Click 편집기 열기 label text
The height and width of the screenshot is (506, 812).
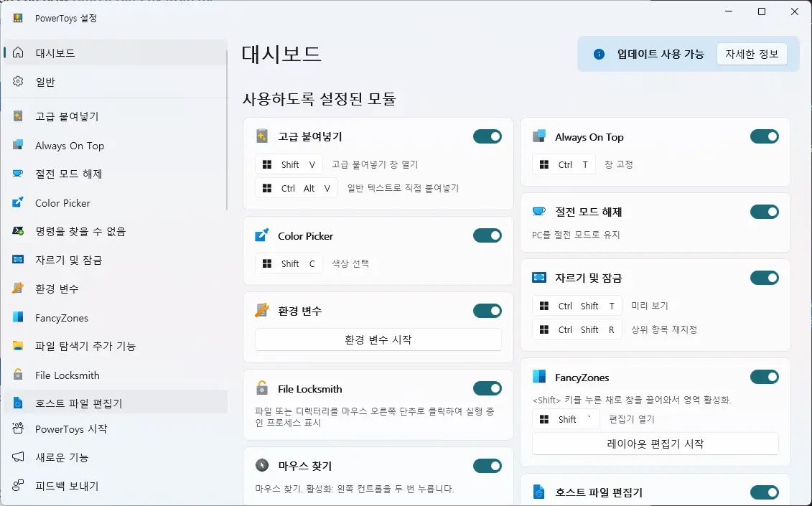[x=632, y=419]
